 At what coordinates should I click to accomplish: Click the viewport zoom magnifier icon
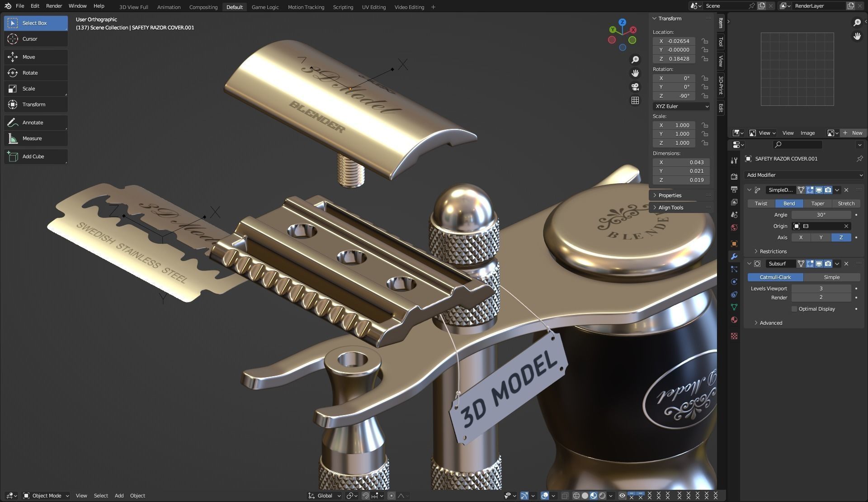point(635,60)
